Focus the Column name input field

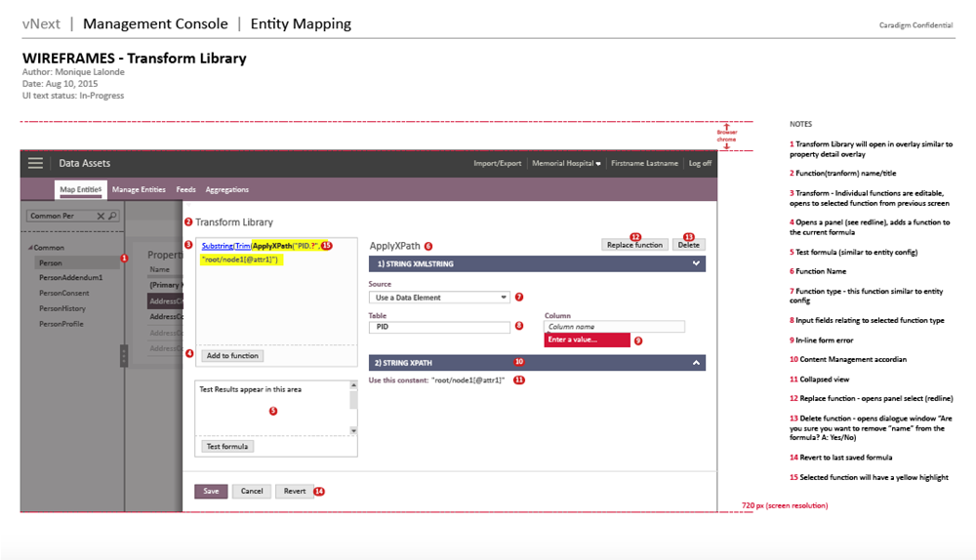click(614, 327)
